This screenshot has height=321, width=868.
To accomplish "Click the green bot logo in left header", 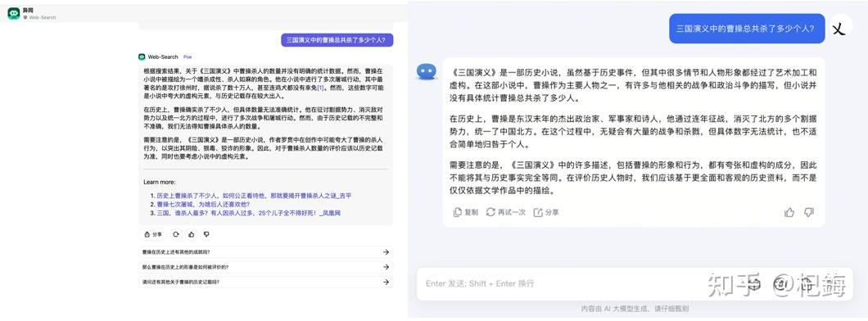I will (x=14, y=13).
